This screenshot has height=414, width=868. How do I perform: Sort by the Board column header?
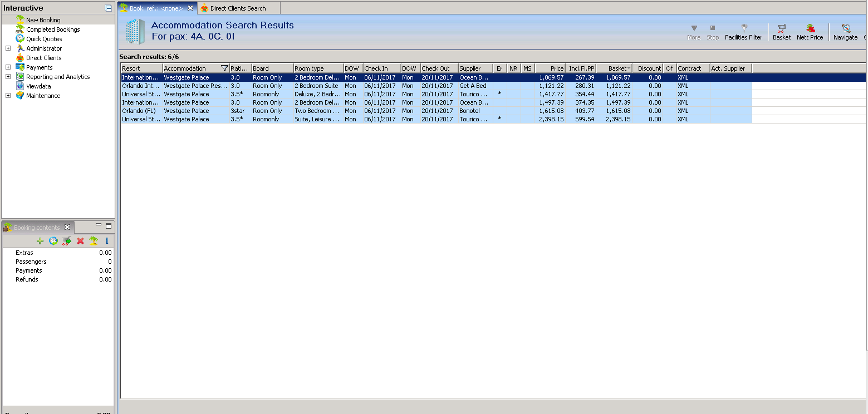tap(273, 68)
